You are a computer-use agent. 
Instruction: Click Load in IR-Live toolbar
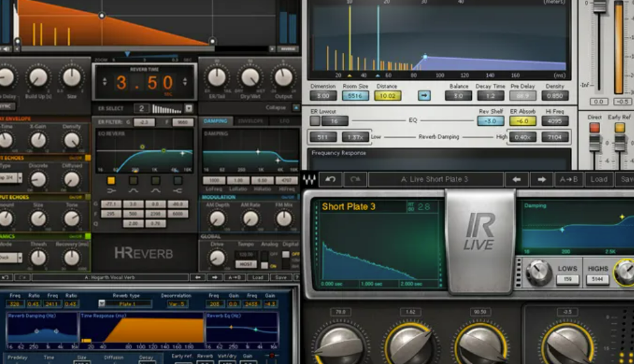[598, 179]
